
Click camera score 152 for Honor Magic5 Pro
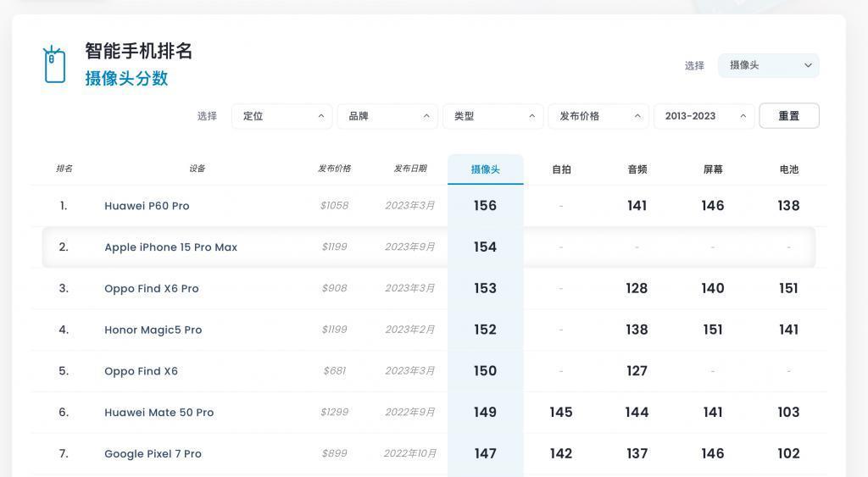(485, 330)
